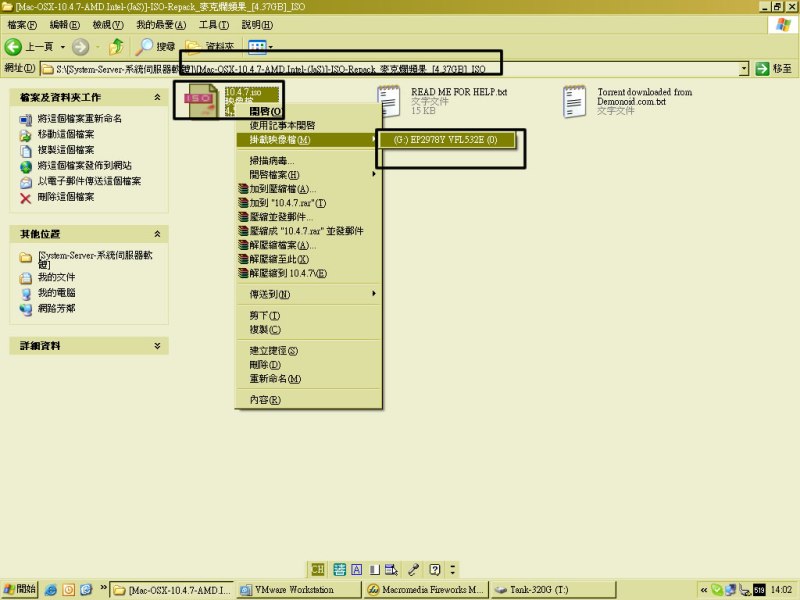The image size is (800, 600).
Task: Open the 工具(T) menu
Action: 213,24
